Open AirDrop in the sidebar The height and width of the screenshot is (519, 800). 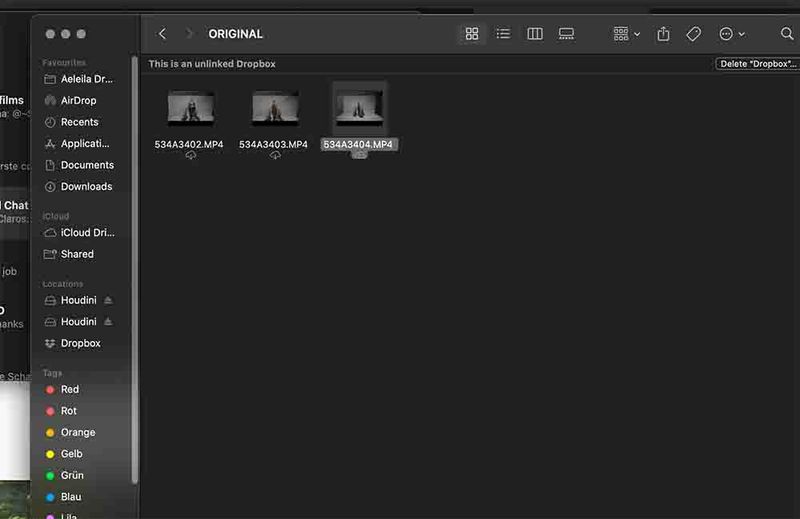pyautogui.click(x=80, y=101)
